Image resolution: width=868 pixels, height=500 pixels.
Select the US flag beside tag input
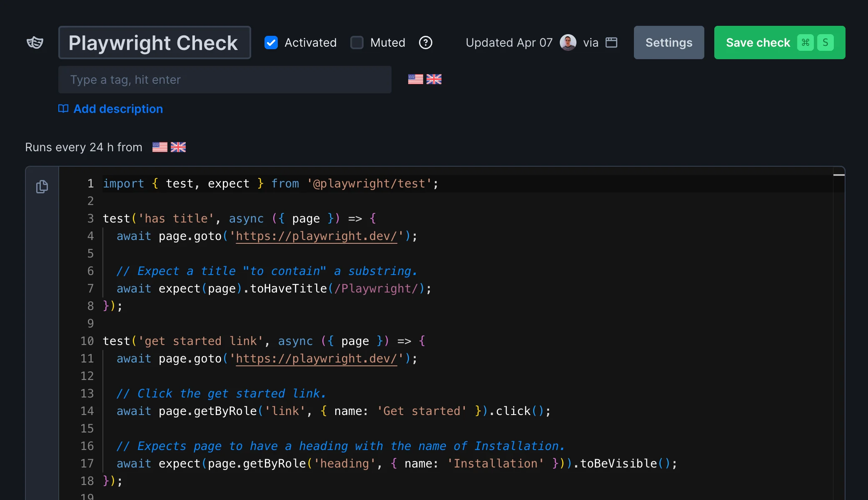pyautogui.click(x=416, y=79)
